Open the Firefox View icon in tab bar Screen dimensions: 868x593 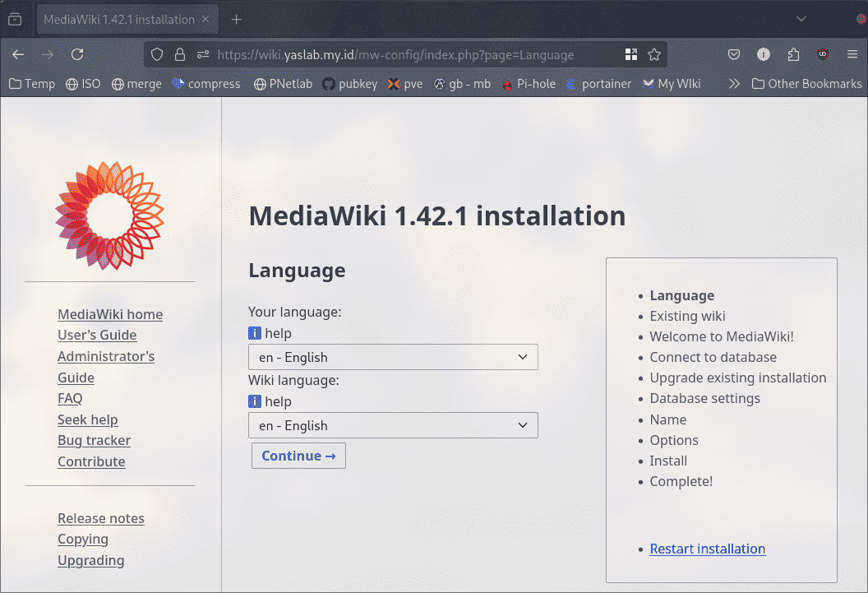pos(15,20)
